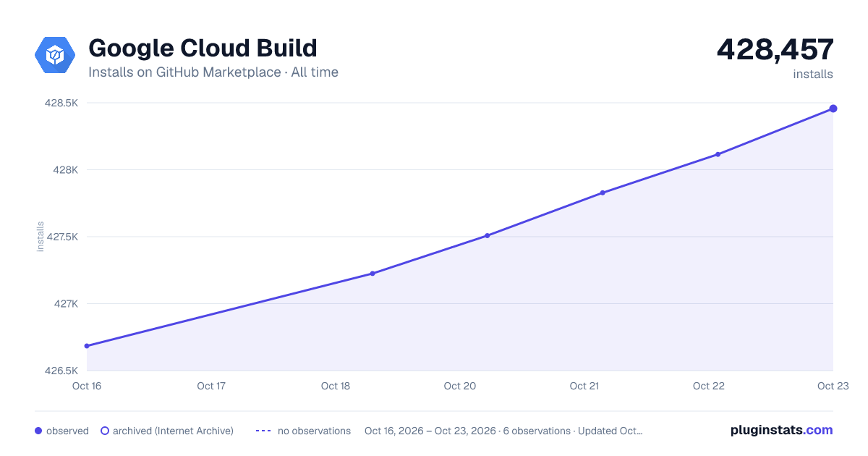Image resolution: width=868 pixels, height=456 pixels.
Task: Click the Oct 23 endpoint data marker
Action: click(833, 109)
